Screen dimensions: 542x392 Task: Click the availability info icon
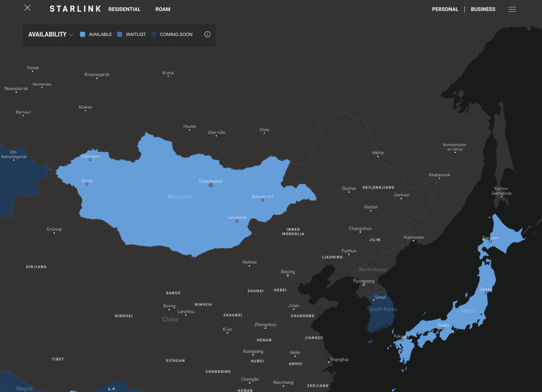[x=207, y=34]
